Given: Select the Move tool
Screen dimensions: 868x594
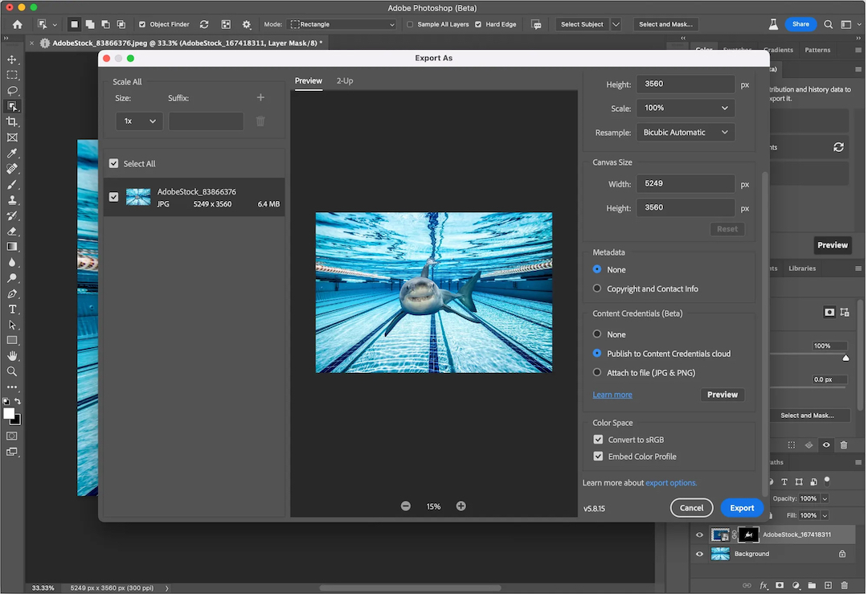Looking at the screenshot, I should click(11, 59).
